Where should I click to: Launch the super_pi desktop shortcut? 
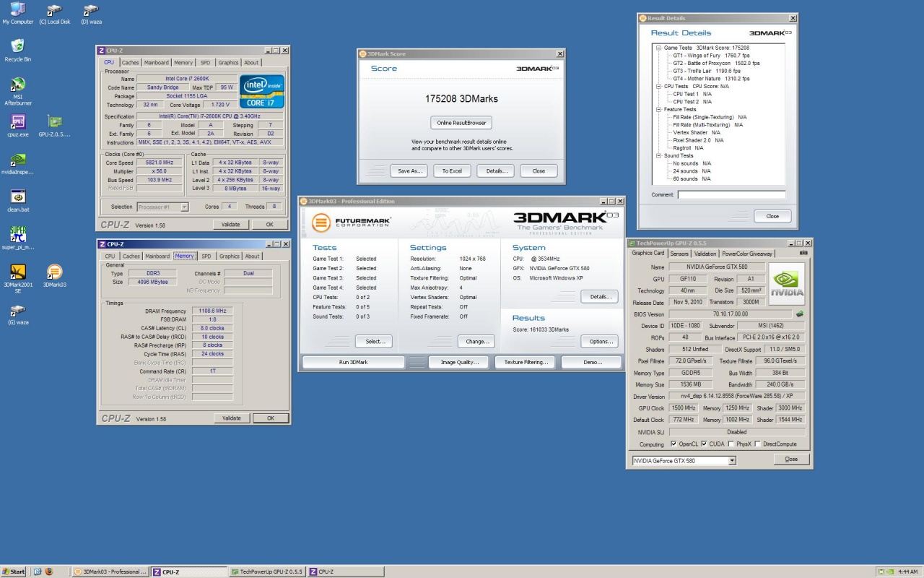[18, 235]
